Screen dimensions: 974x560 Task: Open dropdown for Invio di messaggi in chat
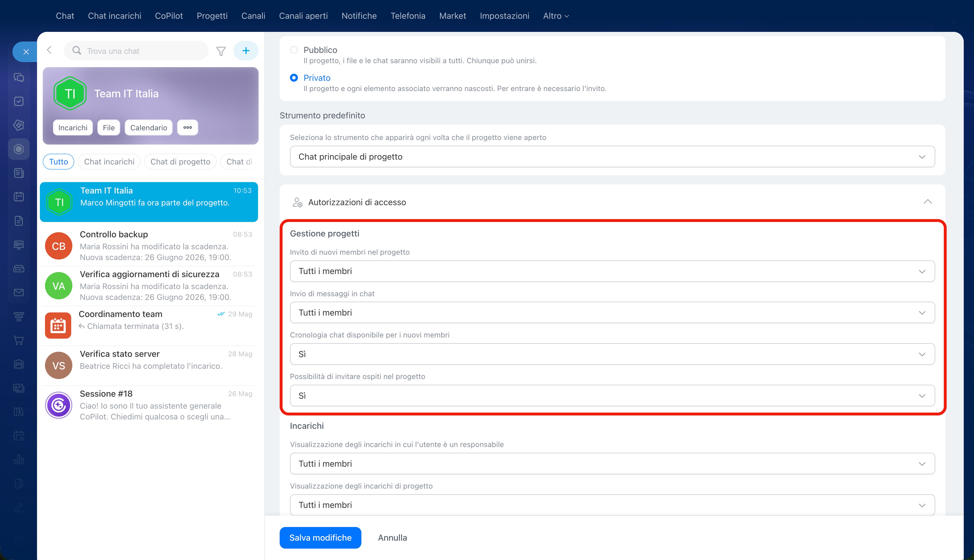click(x=612, y=313)
